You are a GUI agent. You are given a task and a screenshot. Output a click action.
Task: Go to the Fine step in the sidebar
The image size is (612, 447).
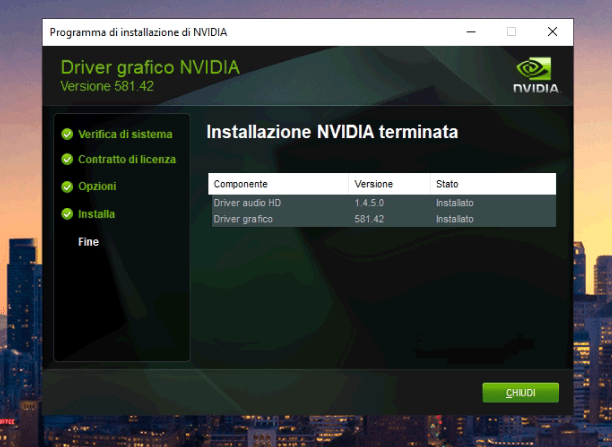88,242
